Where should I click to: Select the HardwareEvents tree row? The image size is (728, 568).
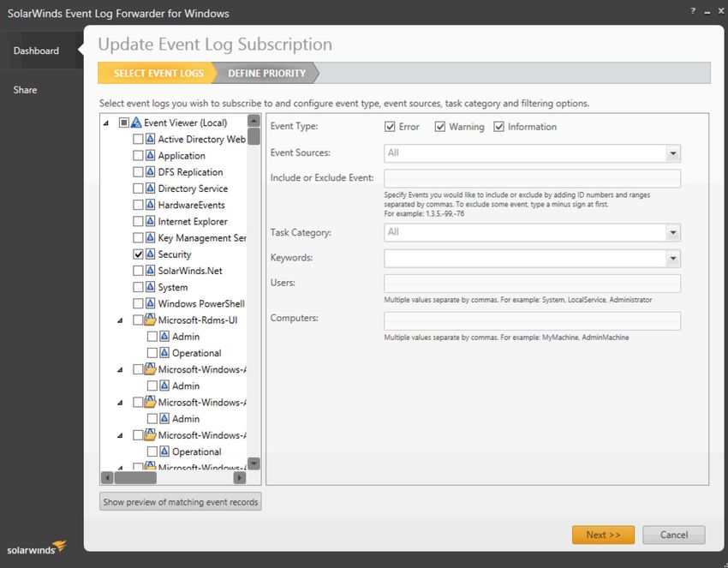click(x=191, y=205)
